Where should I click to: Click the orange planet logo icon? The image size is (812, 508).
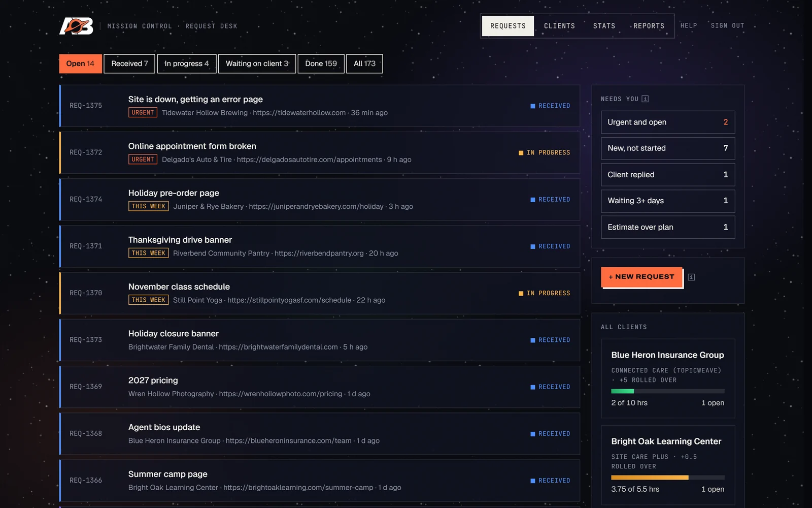tap(76, 26)
